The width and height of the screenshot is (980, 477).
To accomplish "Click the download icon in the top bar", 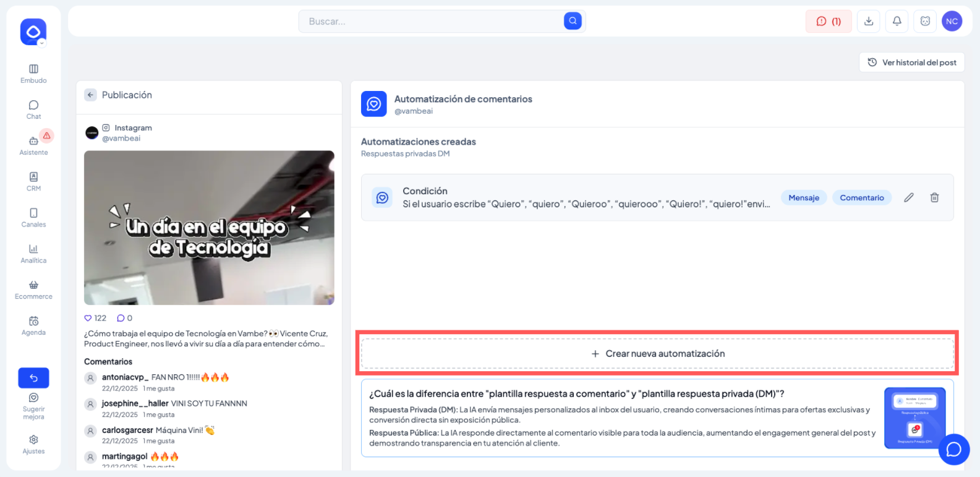I will (868, 21).
